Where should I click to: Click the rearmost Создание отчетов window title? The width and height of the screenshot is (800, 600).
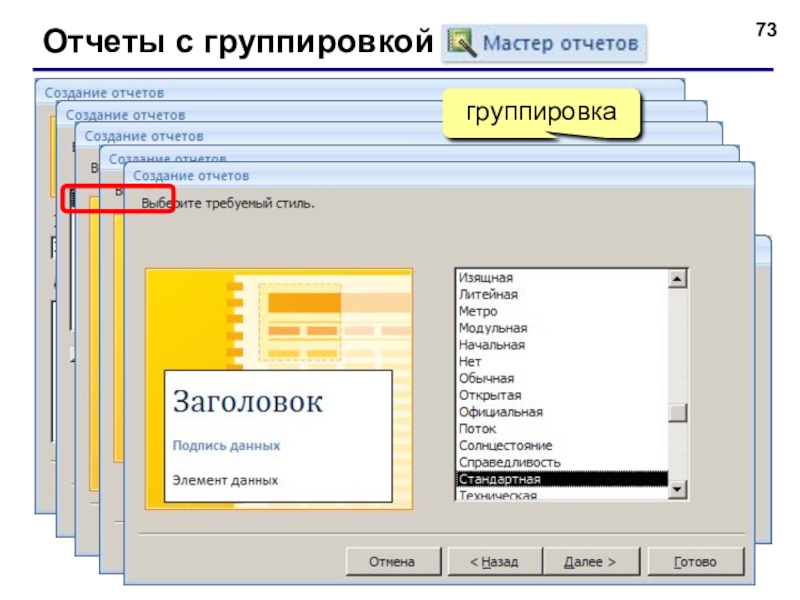[104, 93]
